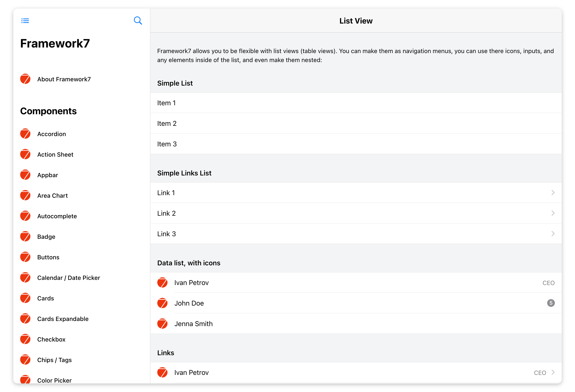Click the chevron on Link 3 row
The image size is (575, 392).
(553, 234)
